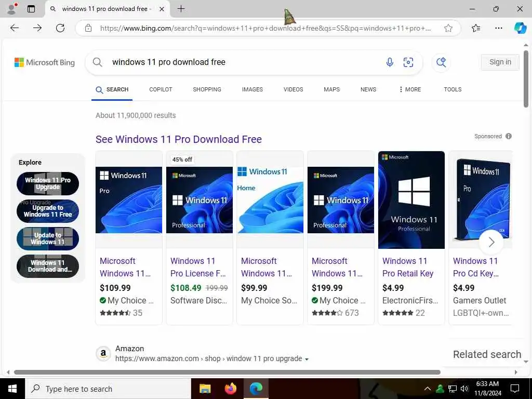This screenshot has height=399, width=532.
Task: Click the Amazon result site name
Action: click(129, 349)
